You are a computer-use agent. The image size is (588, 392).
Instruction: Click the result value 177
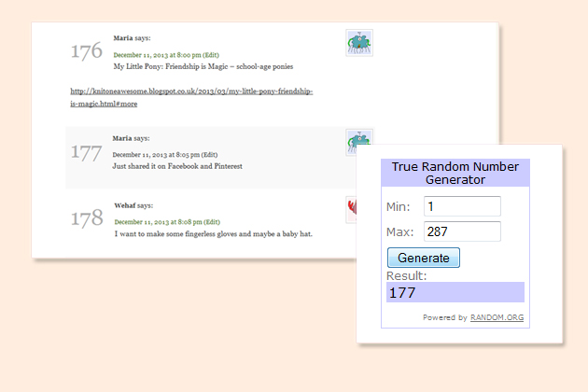tap(402, 292)
